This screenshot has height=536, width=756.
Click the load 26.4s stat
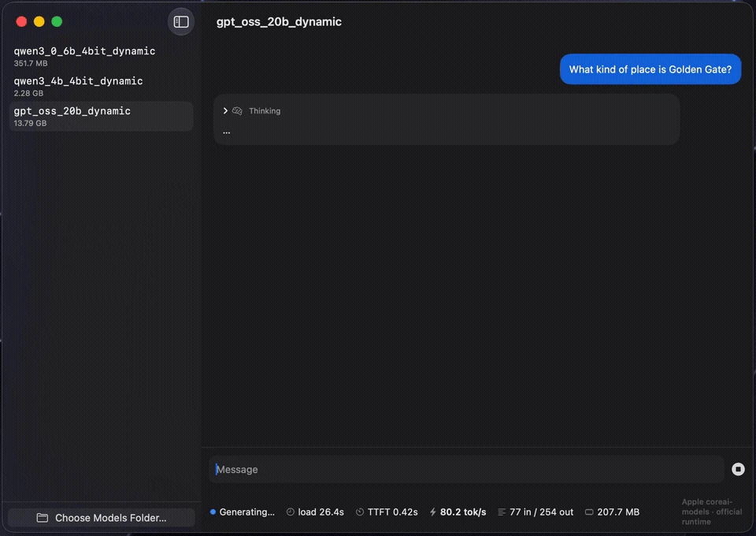pos(321,512)
